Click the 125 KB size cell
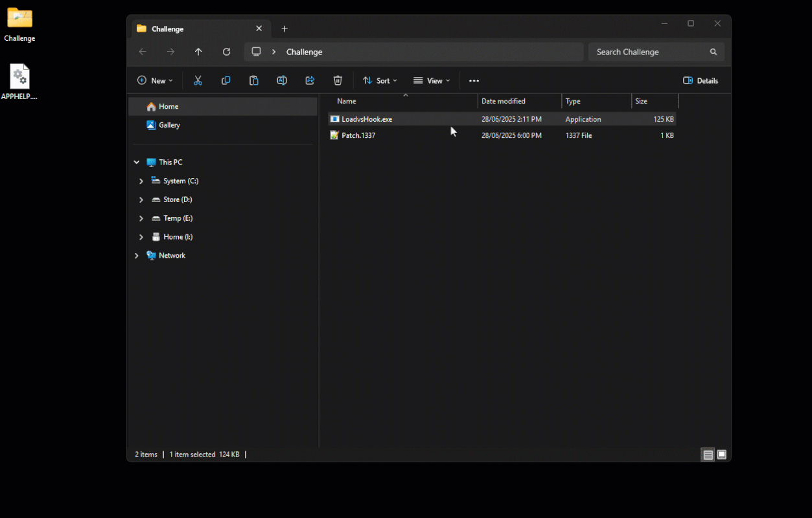 click(664, 119)
